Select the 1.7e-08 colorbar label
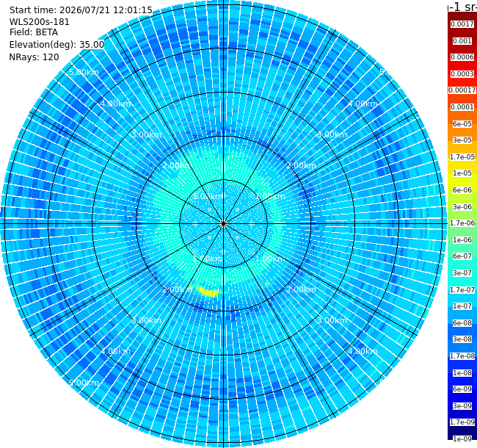The height and width of the screenshot is (448, 477). point(462,356)
